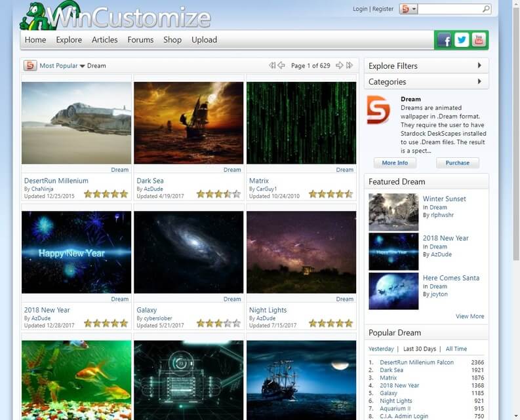520x420 pixels.
Task: Click the Login link
Action: click(360, 9)
